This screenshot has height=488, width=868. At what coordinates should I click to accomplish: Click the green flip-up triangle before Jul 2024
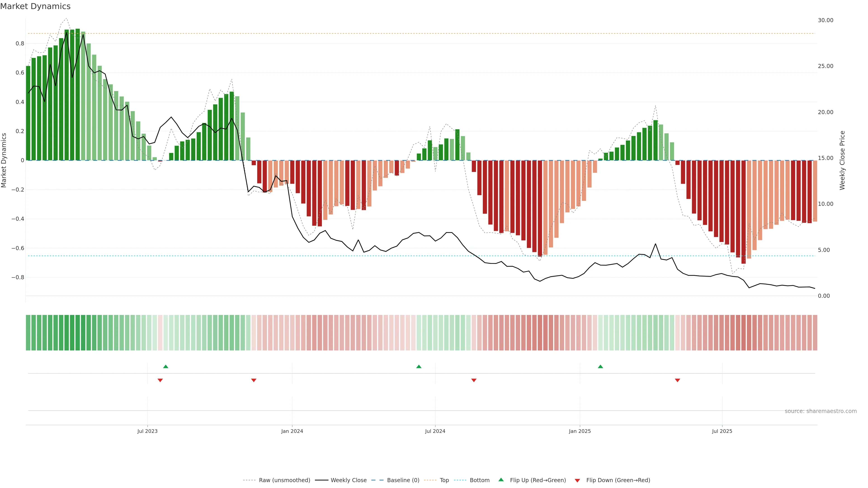coord(418,366)
